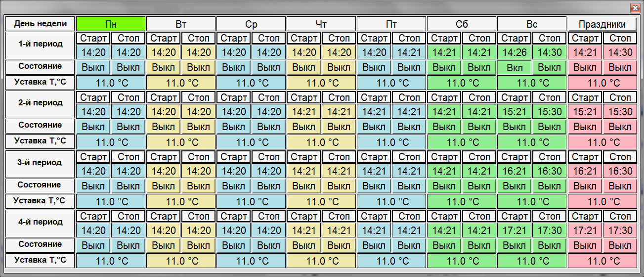The image size is (644, 277).
Task: Close the schedule window with the X
Action: tap(635, 8)
